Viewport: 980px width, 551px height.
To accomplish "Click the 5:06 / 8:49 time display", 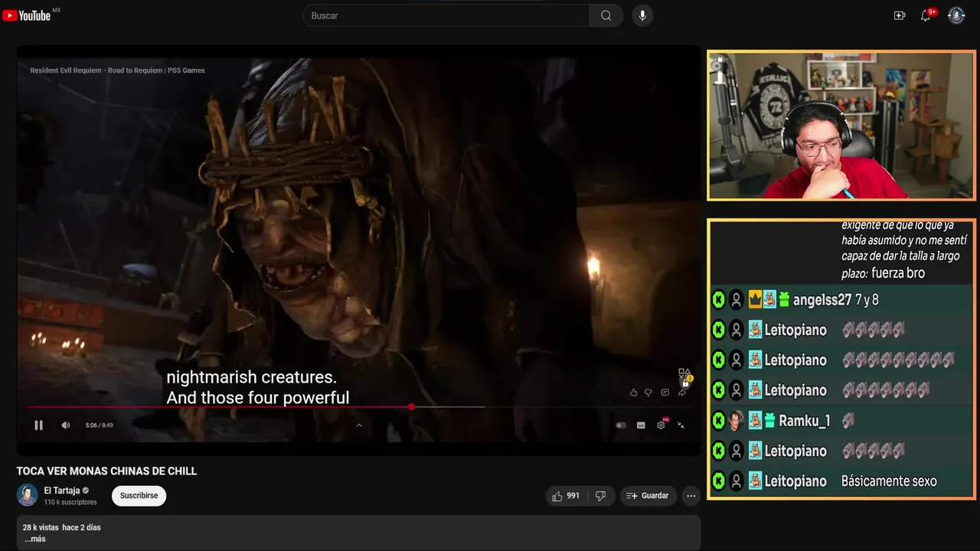I will point(100,425).
